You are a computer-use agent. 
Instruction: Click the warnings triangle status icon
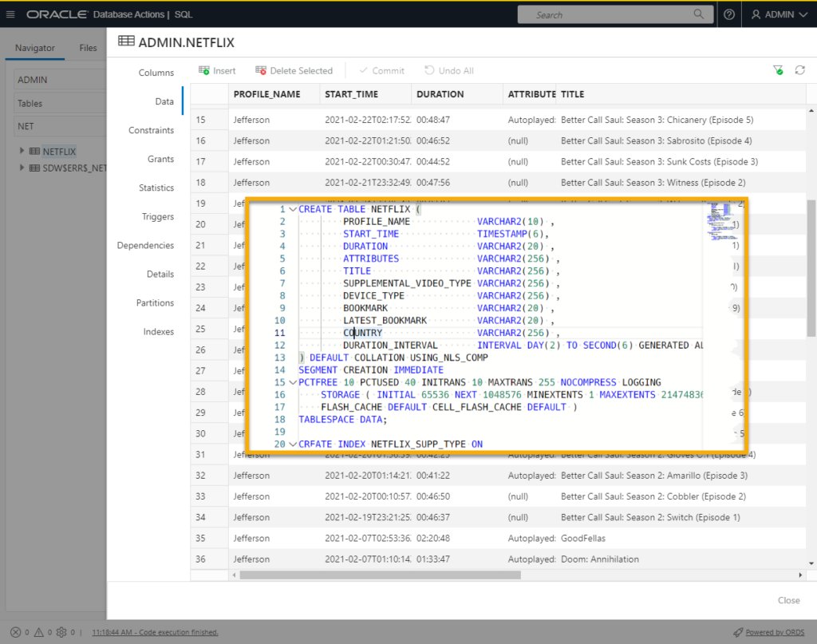(38, 632)
